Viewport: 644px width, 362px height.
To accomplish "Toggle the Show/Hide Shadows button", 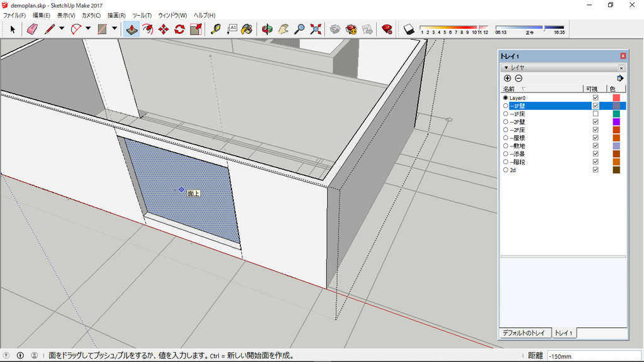I will [409, 29].
